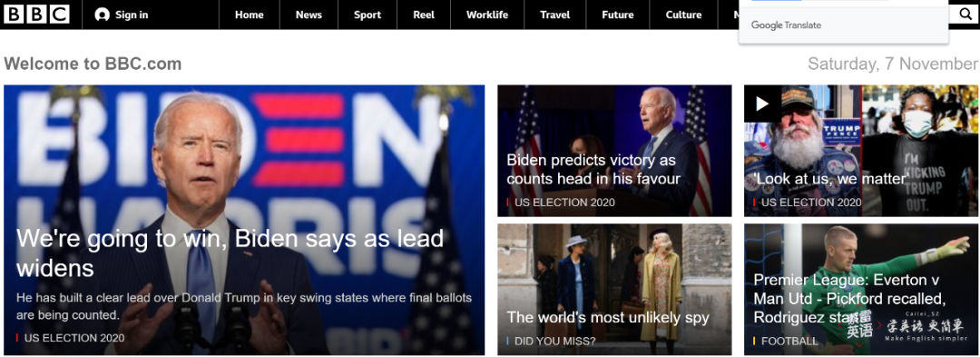Screen dimensions: 980x357
Task: Open the Worklife section
Action: click(x=487, y=15)
